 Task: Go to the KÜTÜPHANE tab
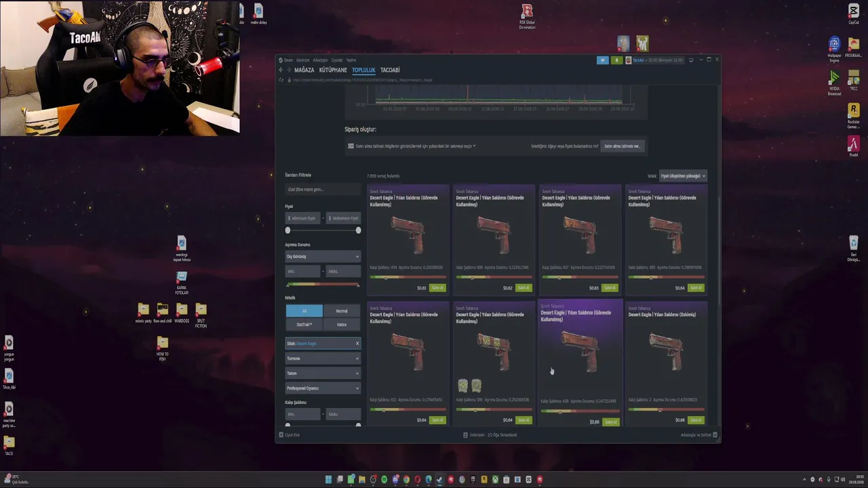coord(333,70)
